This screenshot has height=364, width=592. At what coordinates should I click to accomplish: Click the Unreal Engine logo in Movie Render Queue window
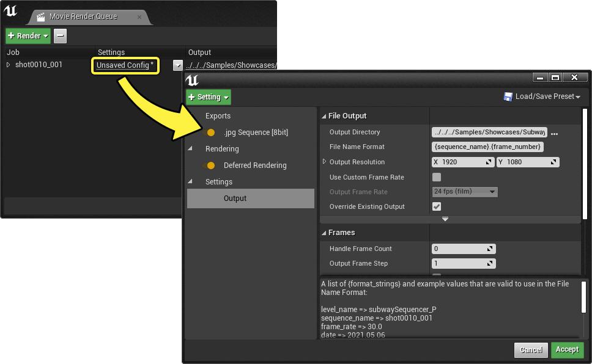tap(11, 12)
